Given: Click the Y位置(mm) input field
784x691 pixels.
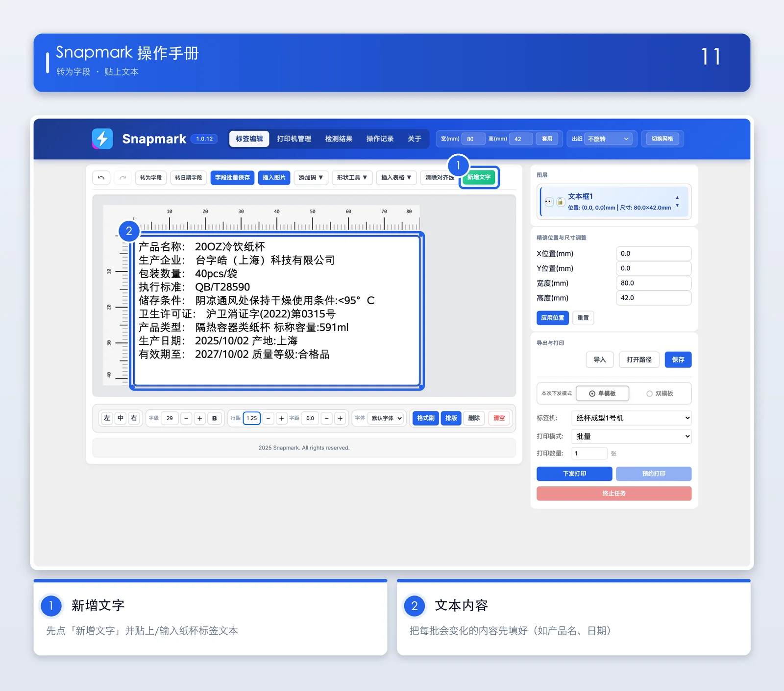Looking at the screenshot, I should tap(654, 268).
